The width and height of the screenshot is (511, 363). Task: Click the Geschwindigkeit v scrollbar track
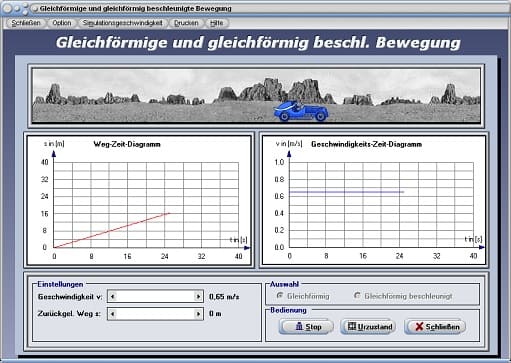[155, 296]
